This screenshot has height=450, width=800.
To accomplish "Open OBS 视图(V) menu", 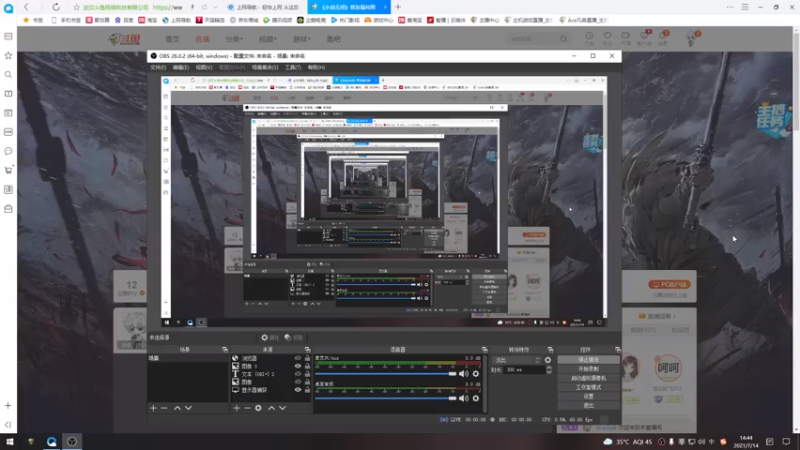I will 204,67.
